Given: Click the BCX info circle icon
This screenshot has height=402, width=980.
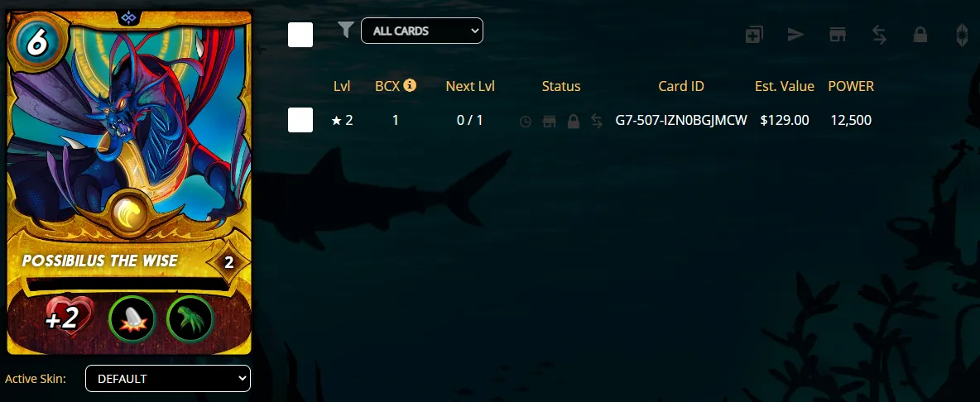Looking at the screenshot, I should click(x=410, y=85).
